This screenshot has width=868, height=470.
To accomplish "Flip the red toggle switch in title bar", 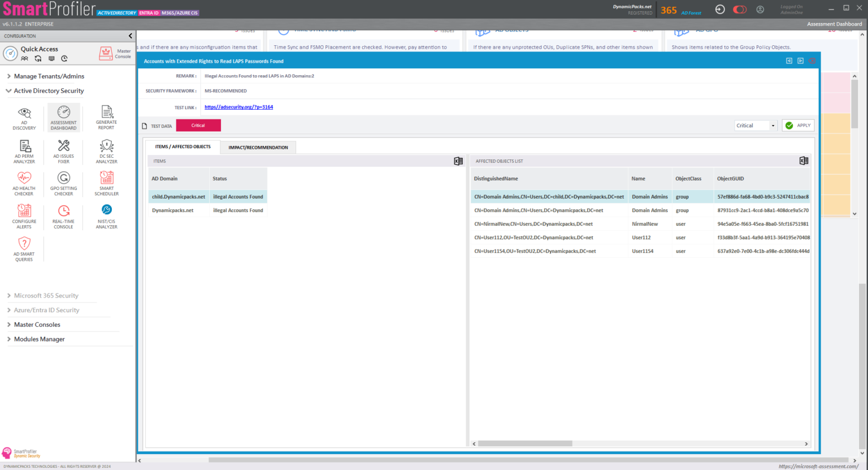I will pos(740,9).
